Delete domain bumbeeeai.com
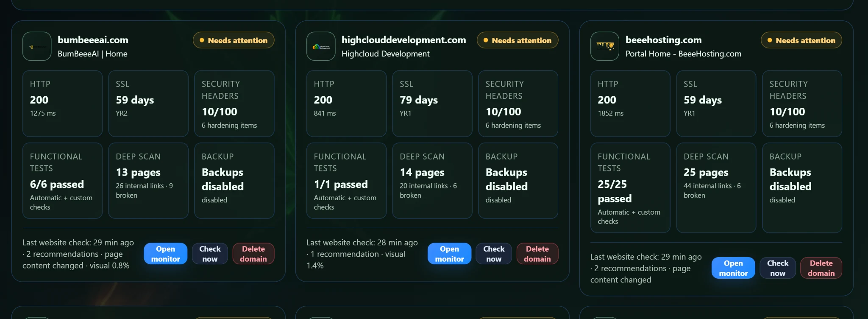 coord(253,254)
